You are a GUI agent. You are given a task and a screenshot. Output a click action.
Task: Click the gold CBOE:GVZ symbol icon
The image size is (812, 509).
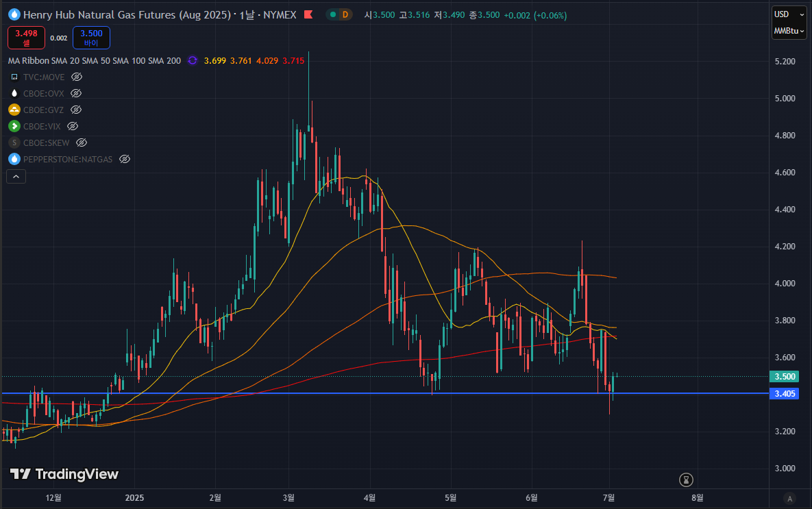(14, 110)
